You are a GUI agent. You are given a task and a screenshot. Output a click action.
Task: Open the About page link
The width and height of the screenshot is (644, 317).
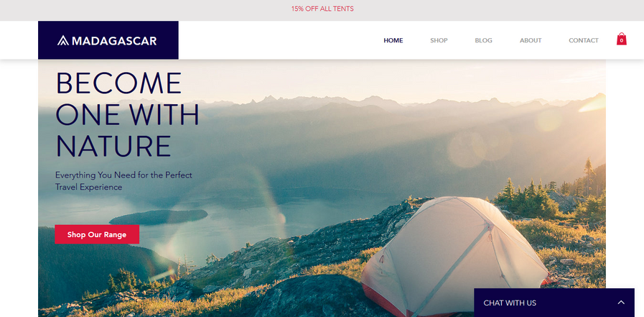(531, 40)
